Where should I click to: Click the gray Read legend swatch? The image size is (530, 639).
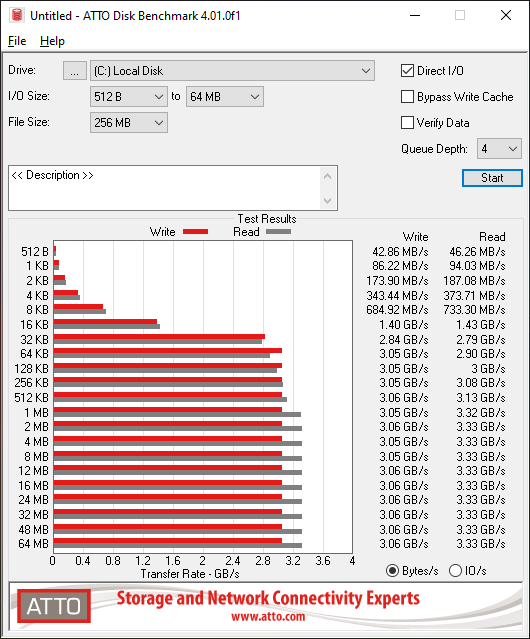point(278,231)
